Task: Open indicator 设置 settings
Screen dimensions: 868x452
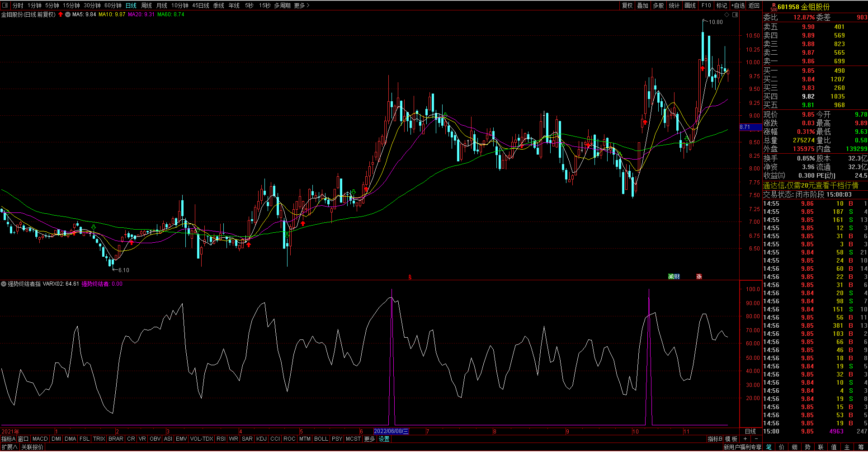Action: point(384,439)
